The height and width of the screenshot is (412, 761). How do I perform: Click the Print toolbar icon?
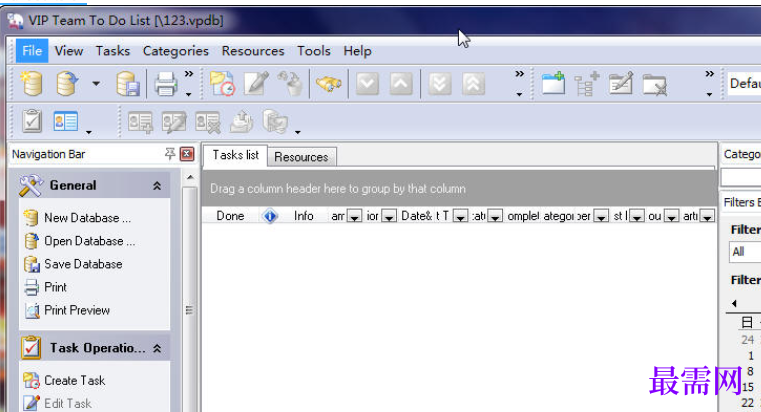[165, 84]
